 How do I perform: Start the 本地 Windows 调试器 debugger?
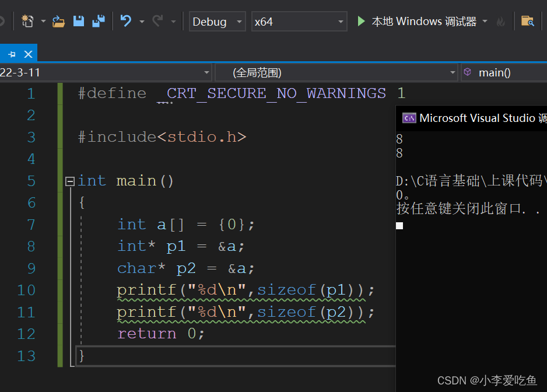click(424, 22)
